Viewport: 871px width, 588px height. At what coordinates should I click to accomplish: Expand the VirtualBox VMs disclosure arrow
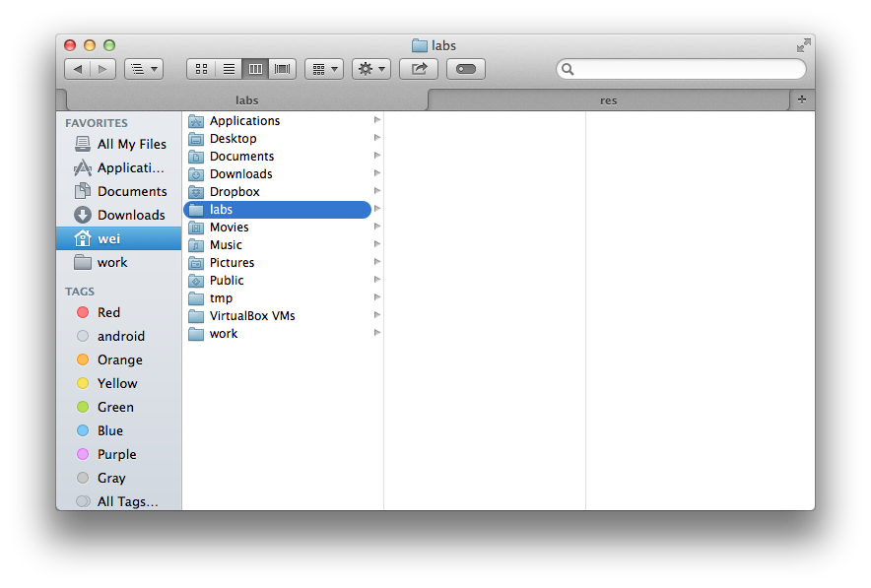pos(377,315)
